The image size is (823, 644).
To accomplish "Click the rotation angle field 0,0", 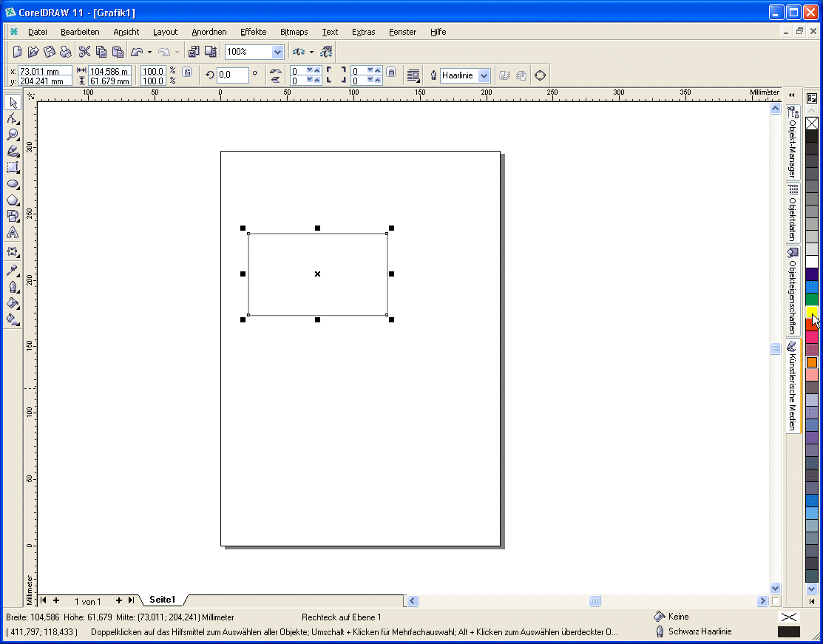I will [x=232, y=75].
